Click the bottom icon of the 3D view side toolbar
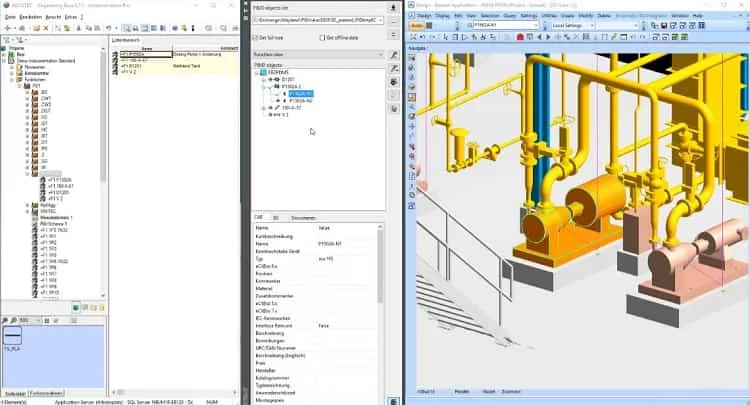Screen dimensions: 750x405 point(411,206)
